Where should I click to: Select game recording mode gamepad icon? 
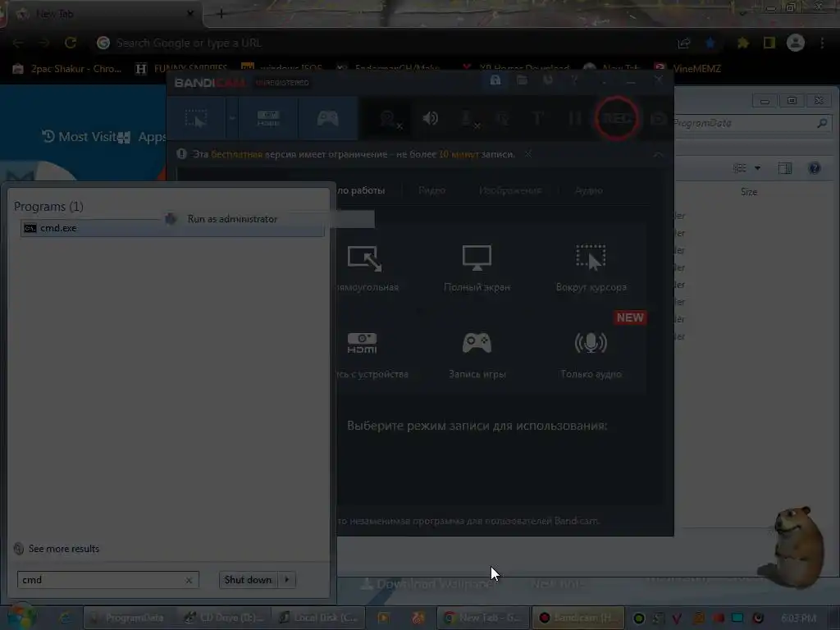[327, 118]
